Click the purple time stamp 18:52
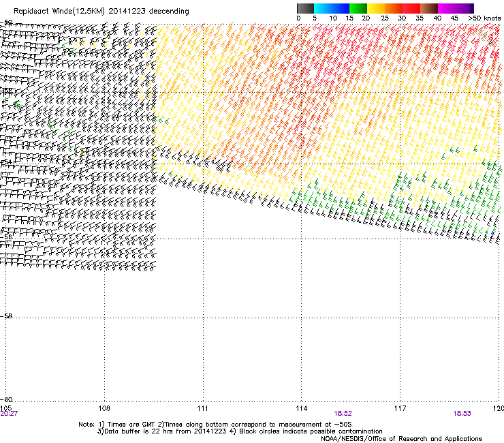This screenshot has width=504, height=443. tap(343, 414)
